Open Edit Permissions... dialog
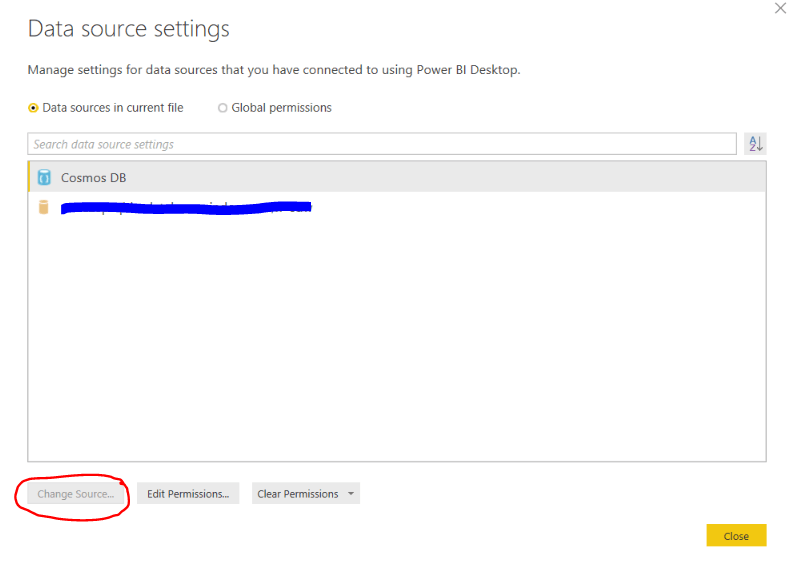Screen dimensions: 791x568 pos(188,494)
